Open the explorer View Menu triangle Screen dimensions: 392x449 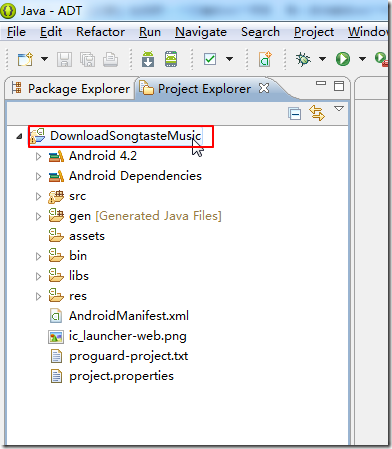(x=339, y=109)
